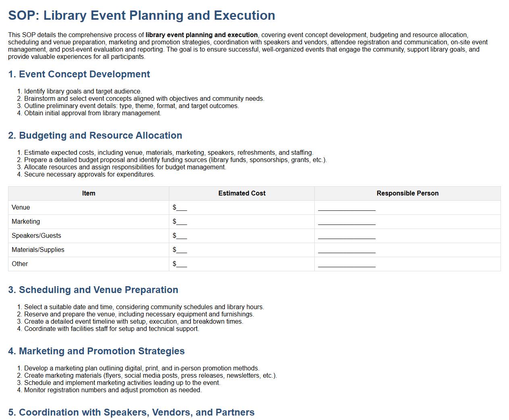Click the Venue estimated cost blank
The width and height of the screenshot is (509, 420).
(180, 208)
